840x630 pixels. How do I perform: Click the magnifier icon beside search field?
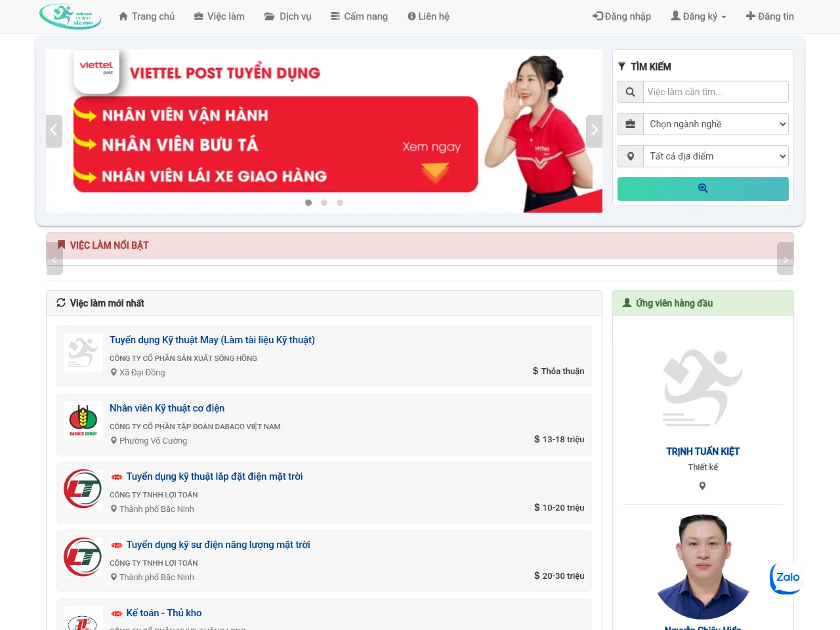(x=631, y=92)
